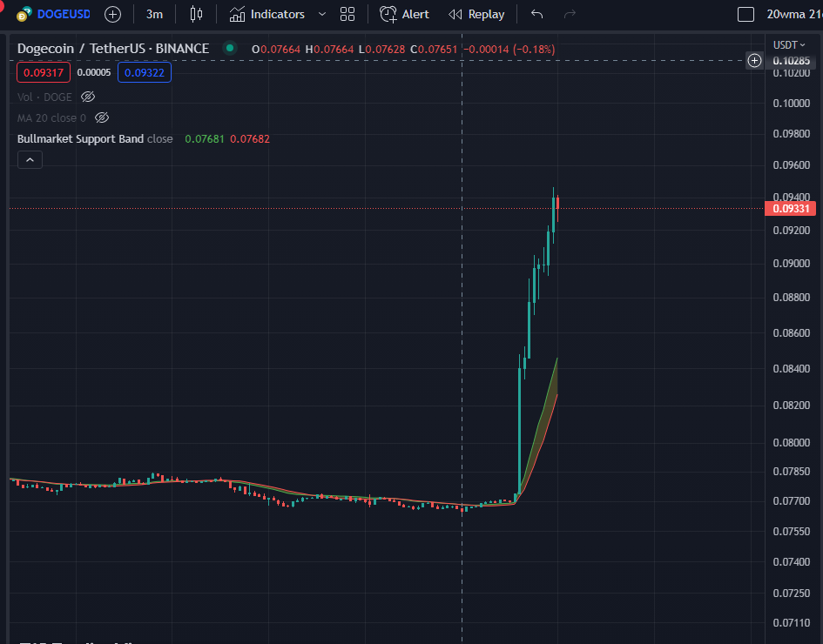Open the candlestick chart type selector
Screen dimensions: 823x644
click(x=196, y=14)
